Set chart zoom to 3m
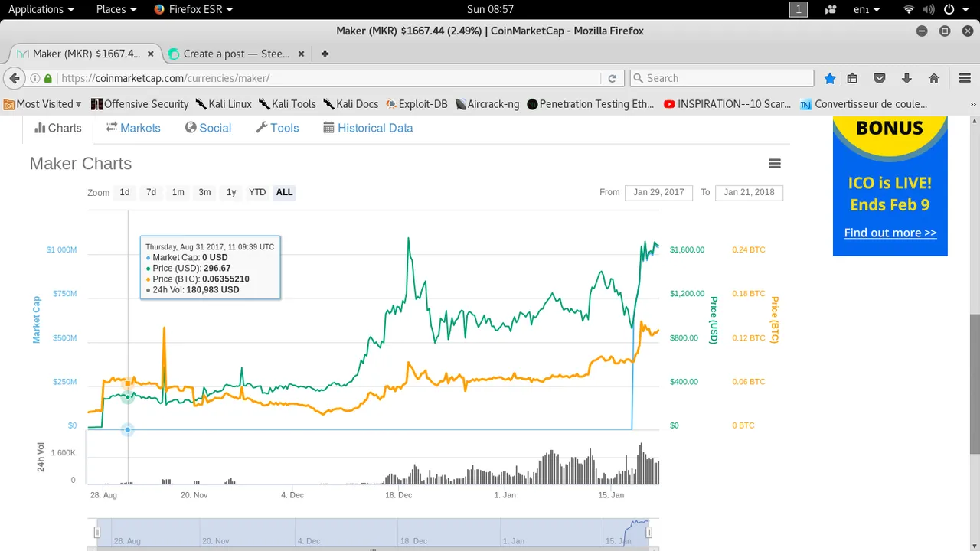This screenshot has height=551, width=980. tap(204, 192)
